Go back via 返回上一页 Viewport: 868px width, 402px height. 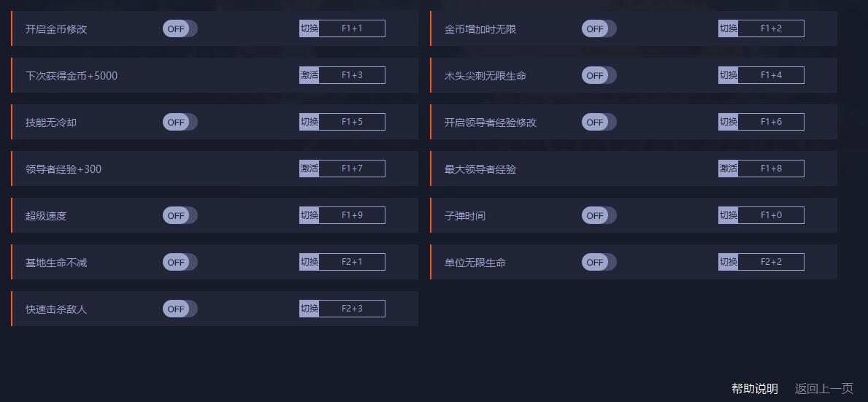(823, 389)
